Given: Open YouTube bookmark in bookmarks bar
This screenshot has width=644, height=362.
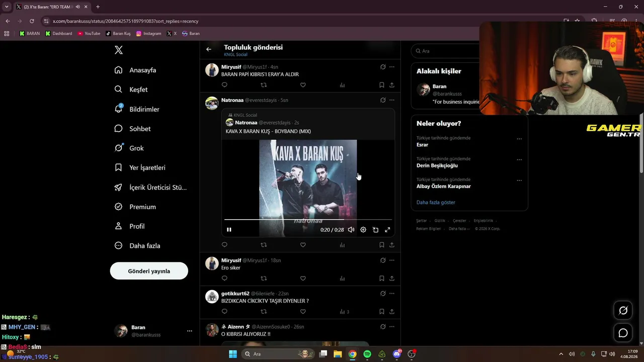Looking at the screenshot, I should (89, 34).
